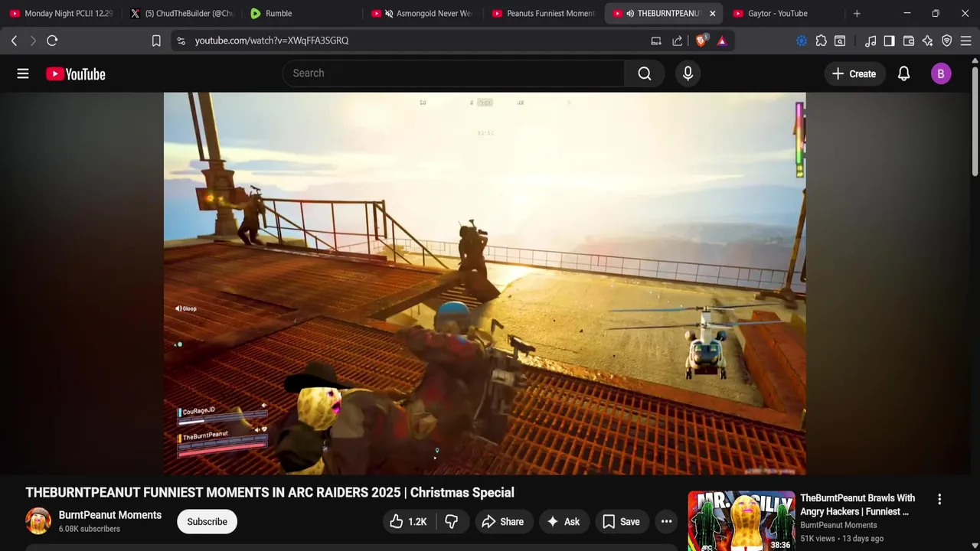Click the Create button

(854, 73)
